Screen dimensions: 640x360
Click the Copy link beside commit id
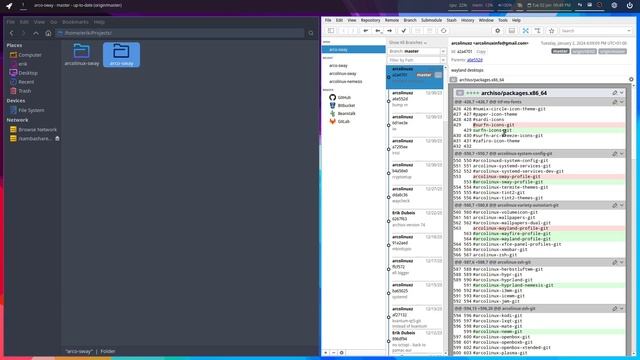(x=481, y=51)
